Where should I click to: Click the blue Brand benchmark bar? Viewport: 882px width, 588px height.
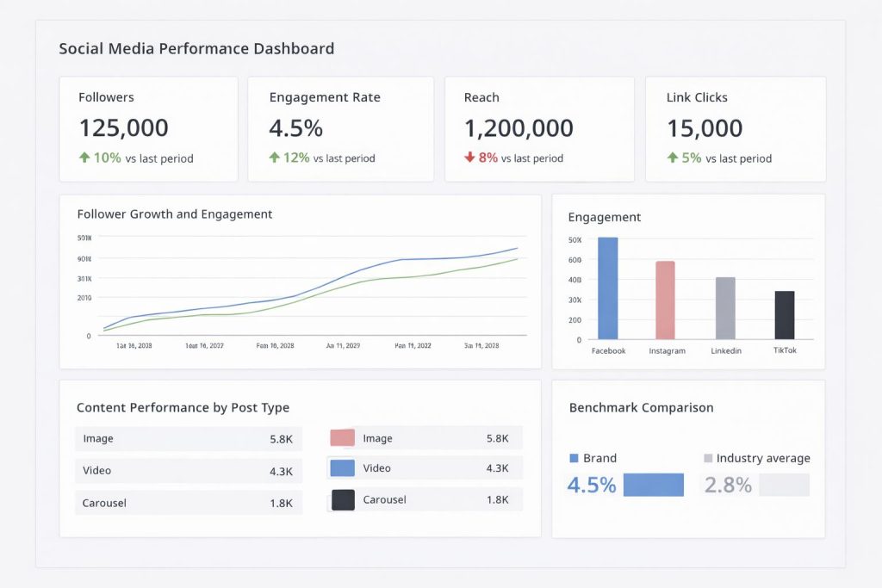pos(654,485)
